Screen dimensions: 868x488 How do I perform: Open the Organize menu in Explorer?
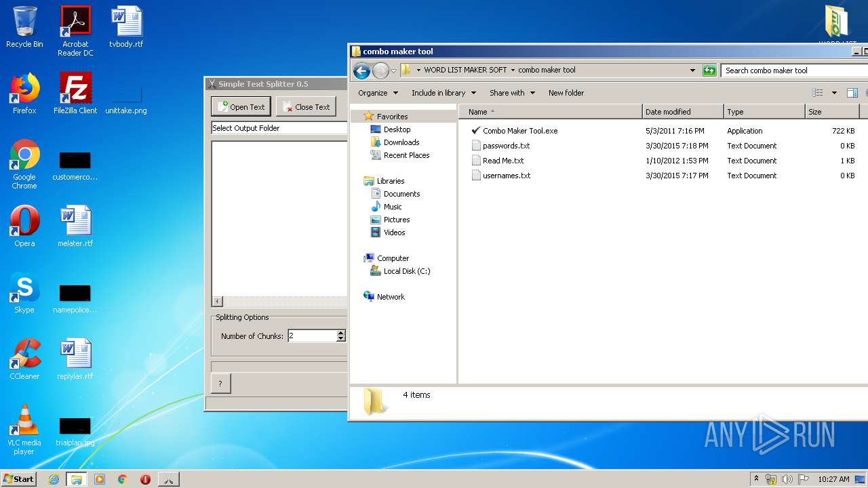tap(378, 93)
